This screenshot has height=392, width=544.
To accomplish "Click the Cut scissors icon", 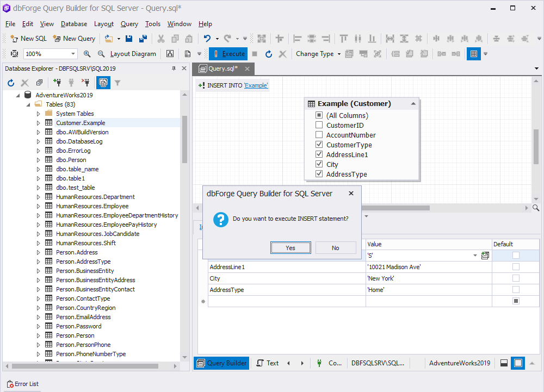I will coord(160,39).
